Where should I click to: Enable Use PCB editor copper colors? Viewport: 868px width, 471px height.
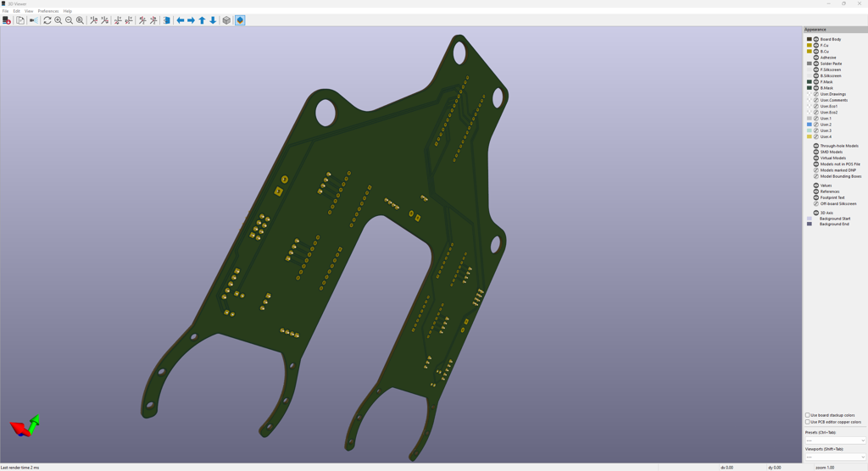click(x=808, y=422)
